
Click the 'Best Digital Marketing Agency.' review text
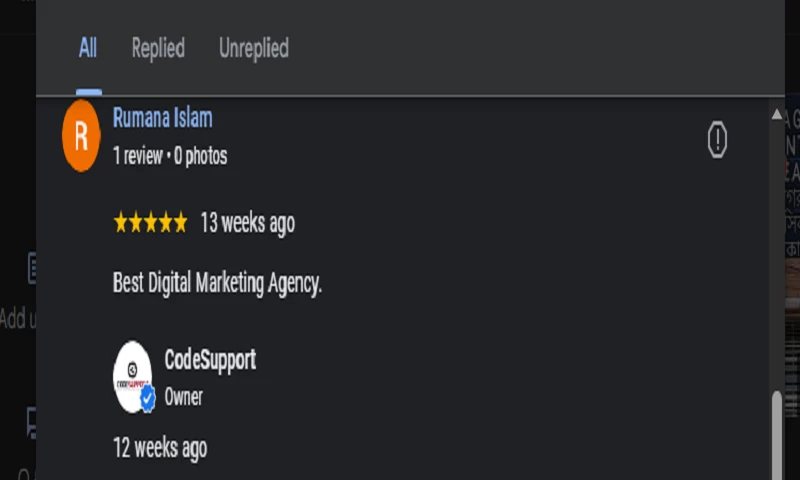point(217,283)
